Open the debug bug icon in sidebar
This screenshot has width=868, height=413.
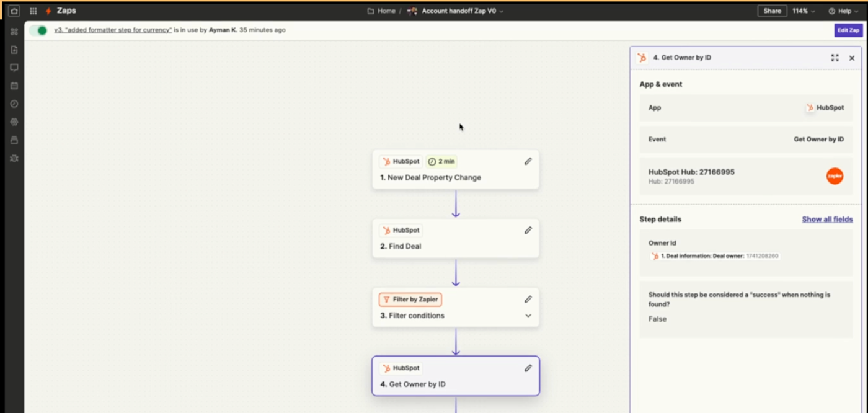pyautogui.click(x=14, y=158)
